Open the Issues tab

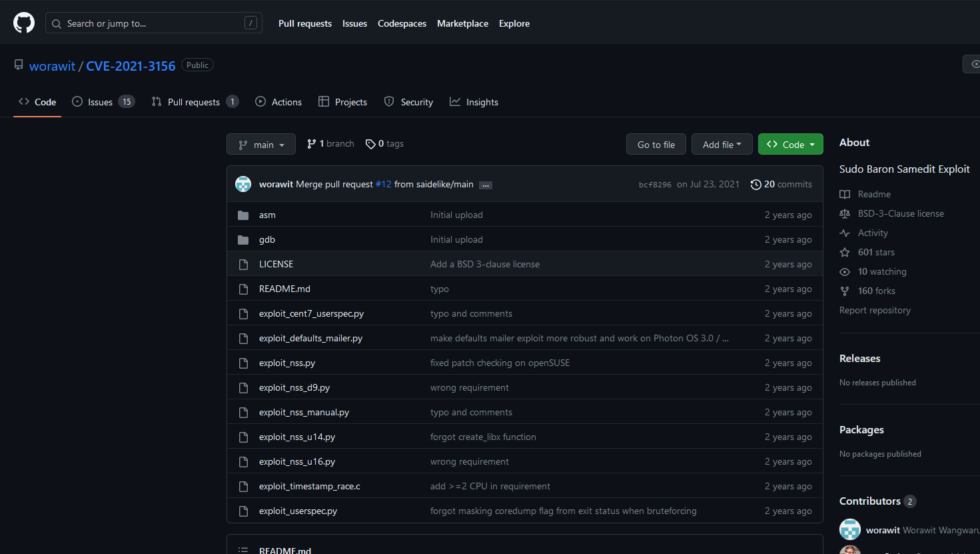103,102
